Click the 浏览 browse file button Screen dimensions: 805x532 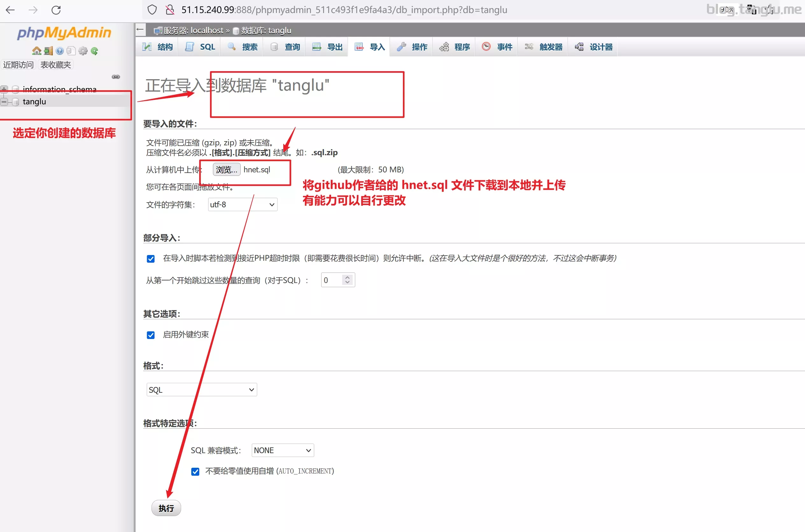pyautogui.click(x=226, y=169)
